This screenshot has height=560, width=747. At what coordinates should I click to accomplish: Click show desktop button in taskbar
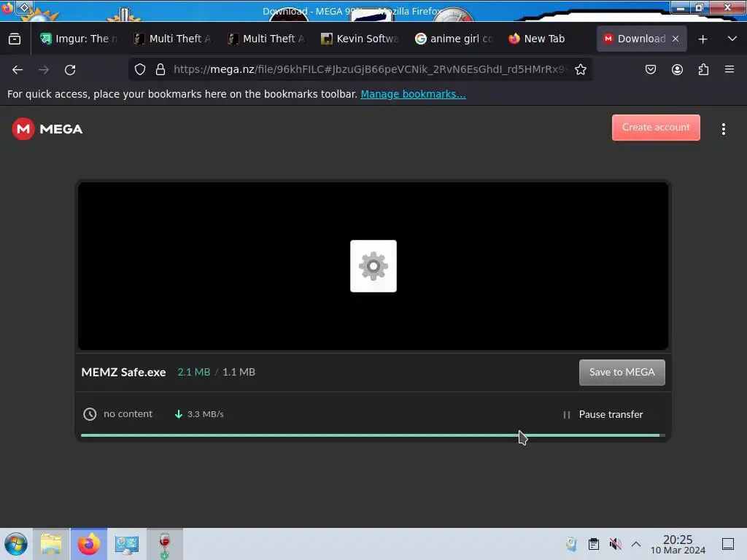click(x=728, y=544)
